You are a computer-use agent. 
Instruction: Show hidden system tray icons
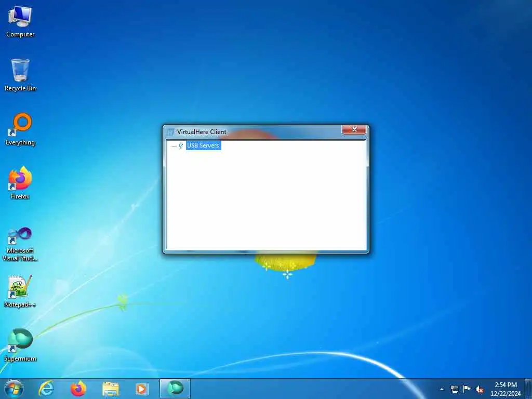[442, 389]
